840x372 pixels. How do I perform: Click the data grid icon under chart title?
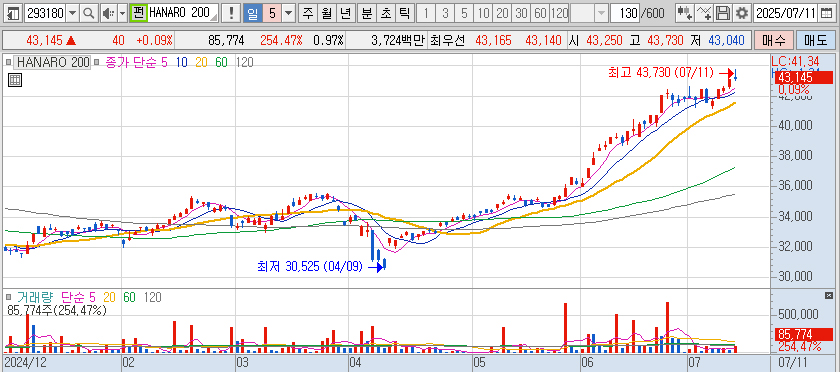point(14,81)
